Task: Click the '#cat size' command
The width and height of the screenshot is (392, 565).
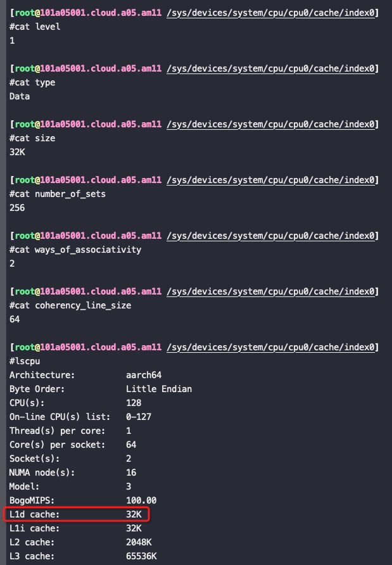Action: tap(32, 138)
